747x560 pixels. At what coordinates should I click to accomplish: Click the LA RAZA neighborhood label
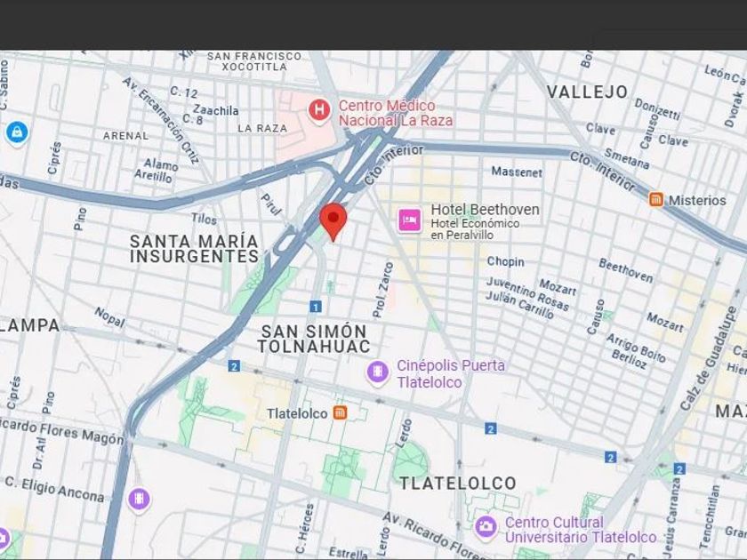(262, 129)
